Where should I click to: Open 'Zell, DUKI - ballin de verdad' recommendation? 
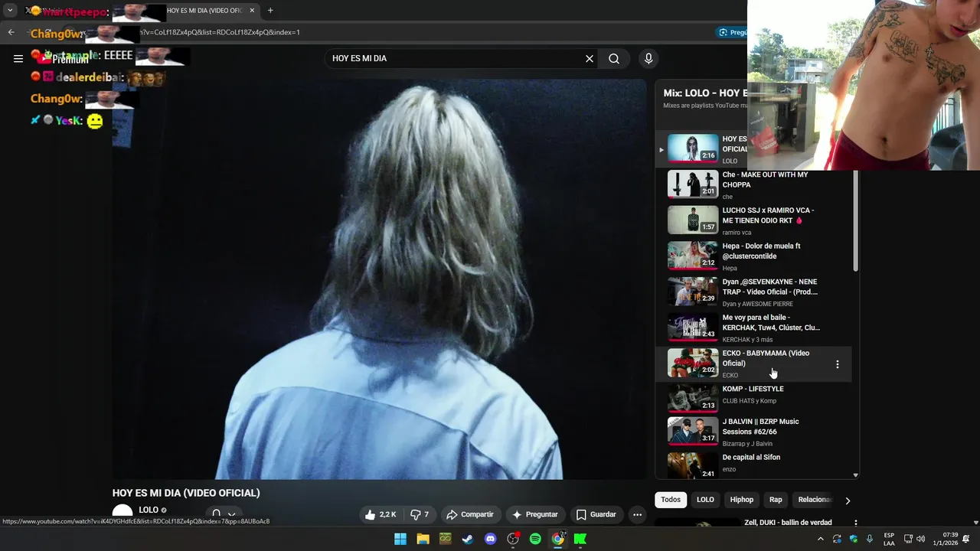pos(788,522)
